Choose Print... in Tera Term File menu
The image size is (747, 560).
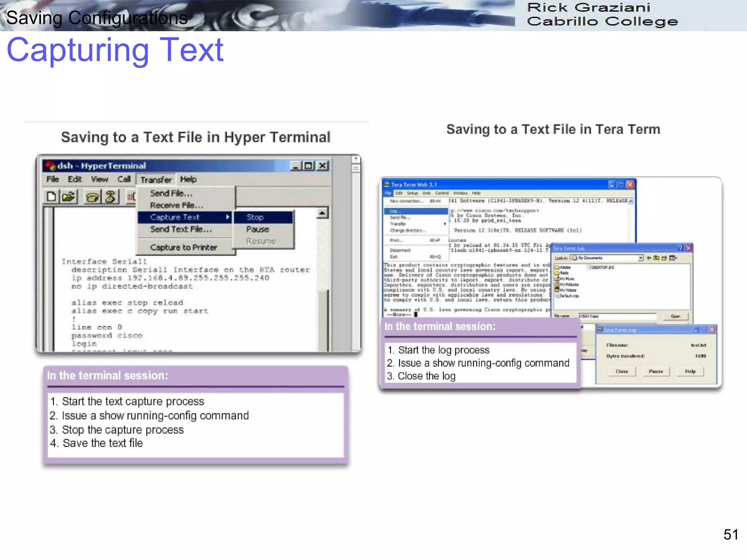[x=415, y=241]
